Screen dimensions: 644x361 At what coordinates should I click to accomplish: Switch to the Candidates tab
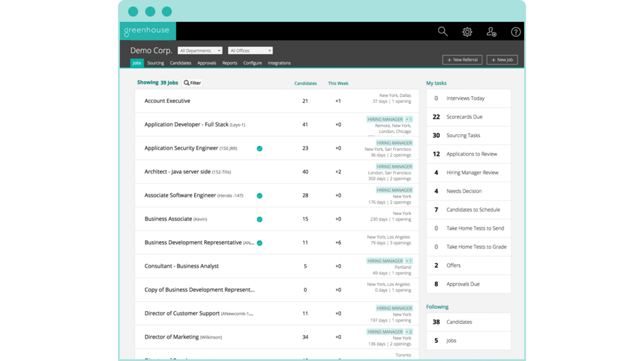181,63
